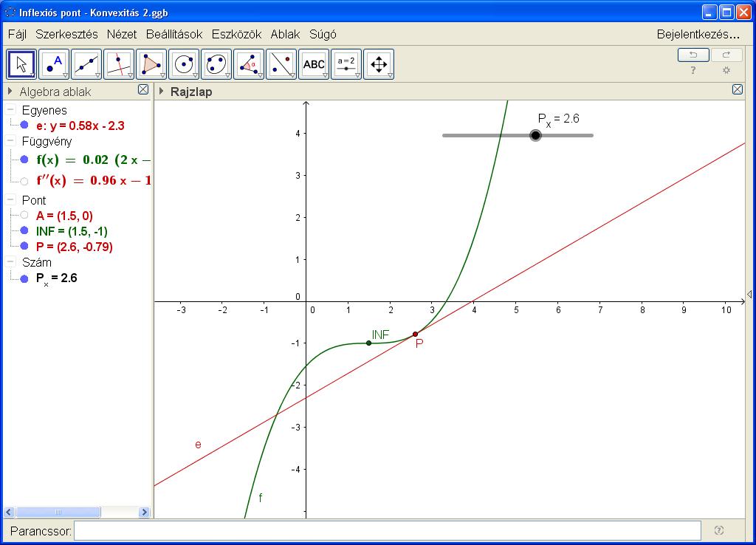Minimize the GeoGebra window
Image resolution: width=756 pixels, height=545 pixels.
pos(709,12)
